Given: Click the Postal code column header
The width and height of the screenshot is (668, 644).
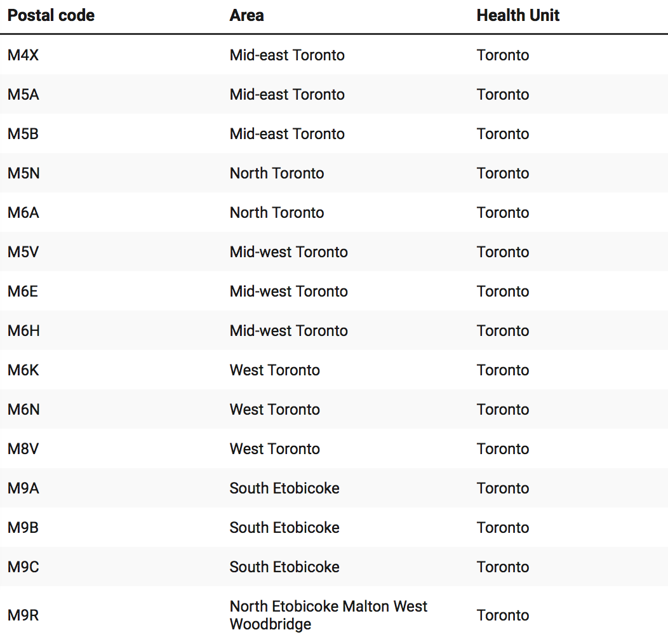Looking at the screenshot, I should click(x=51, y=16).
